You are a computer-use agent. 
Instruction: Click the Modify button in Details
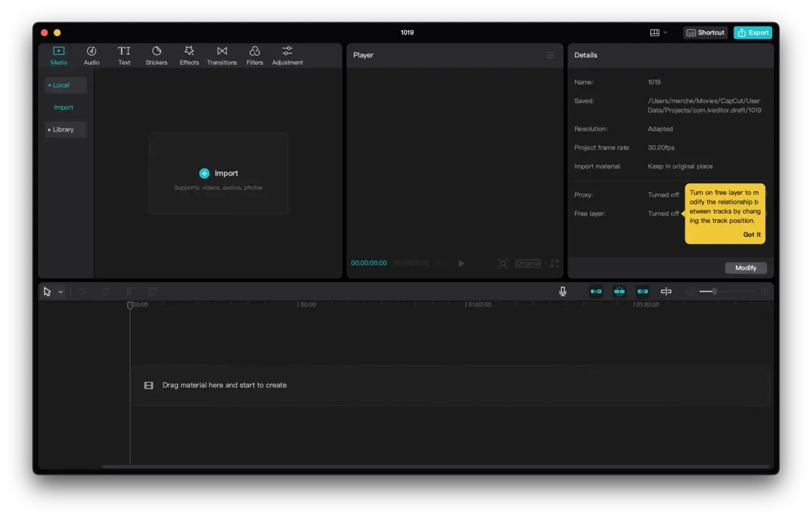tap(746, 268)
